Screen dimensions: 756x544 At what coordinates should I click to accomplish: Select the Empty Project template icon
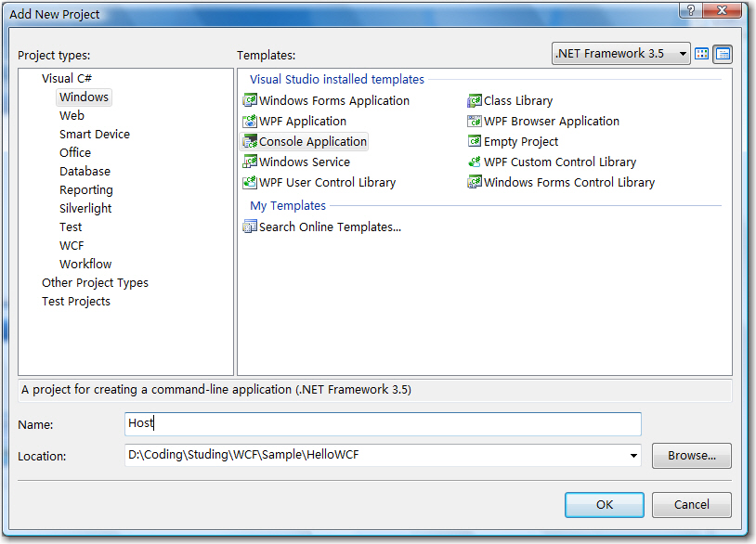(475, 141)
